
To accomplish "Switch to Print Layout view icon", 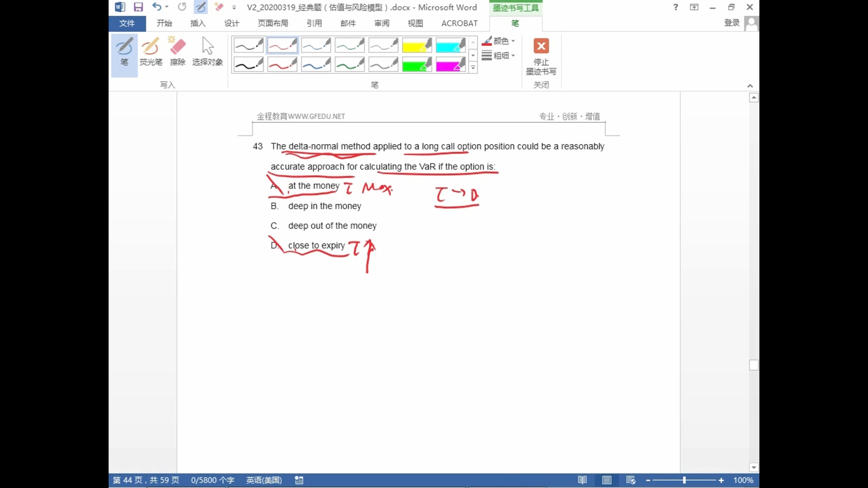I will (x=606, y=480).
